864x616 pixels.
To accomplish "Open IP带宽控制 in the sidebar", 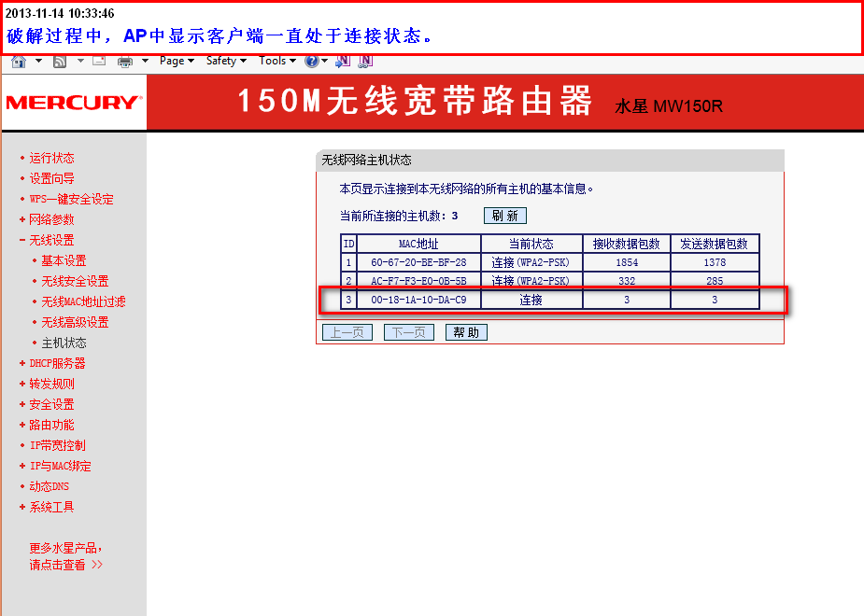I will [57, 445].
